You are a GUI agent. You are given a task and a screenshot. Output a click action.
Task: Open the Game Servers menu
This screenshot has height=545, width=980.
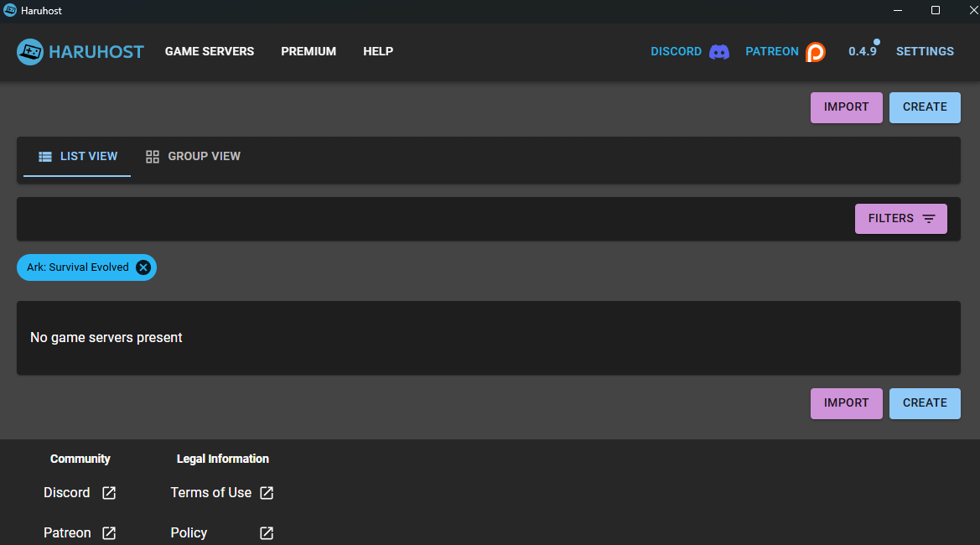point(210,51)
